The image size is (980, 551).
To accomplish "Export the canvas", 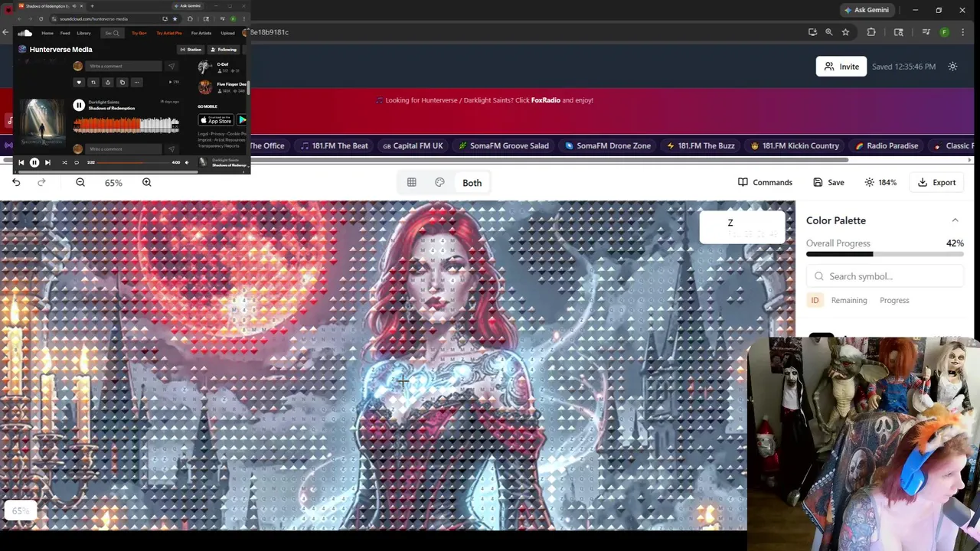I will (936, 182).
